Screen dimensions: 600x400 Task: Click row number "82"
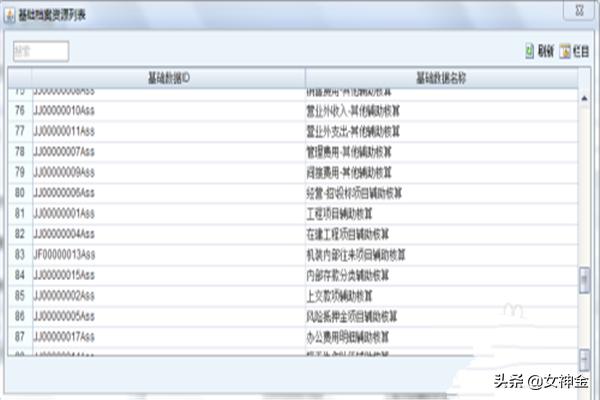point(20,234)
